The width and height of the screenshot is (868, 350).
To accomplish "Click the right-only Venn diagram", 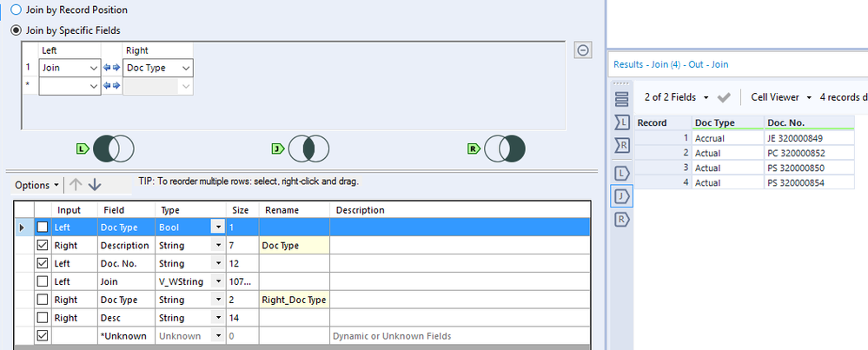I will click(x=504, y=149).
